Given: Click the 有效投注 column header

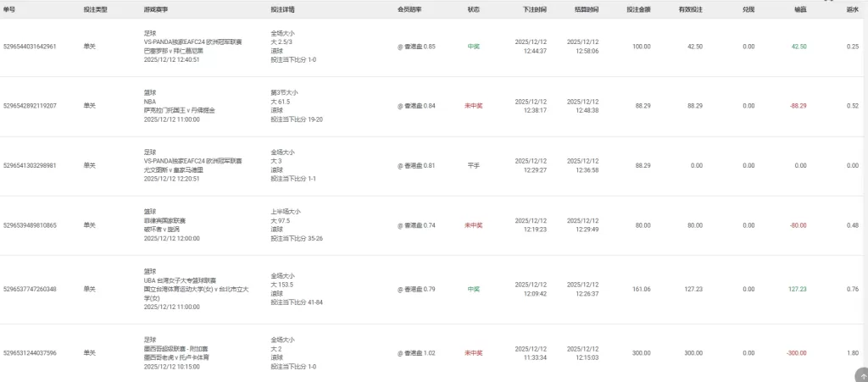Looking at the screenshot, I should pos(689,9).
